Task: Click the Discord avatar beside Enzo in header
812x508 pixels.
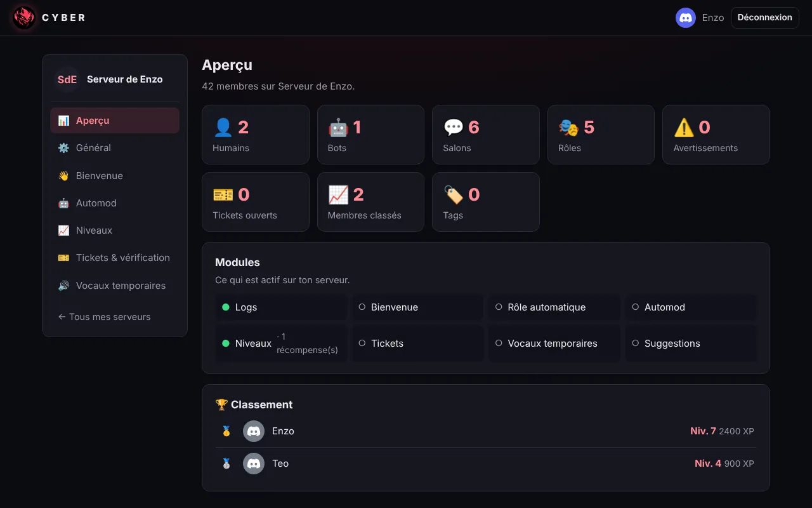Action: tap(686, 18)
